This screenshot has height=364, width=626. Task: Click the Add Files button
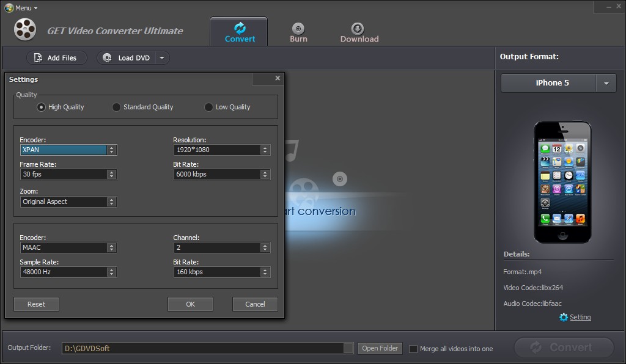coord(57,58)
